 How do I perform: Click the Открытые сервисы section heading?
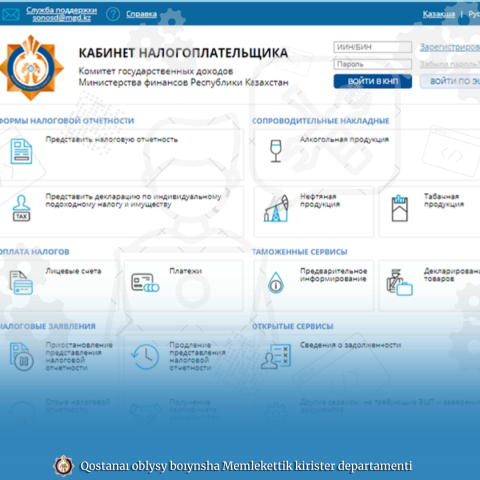click(293, 326)
